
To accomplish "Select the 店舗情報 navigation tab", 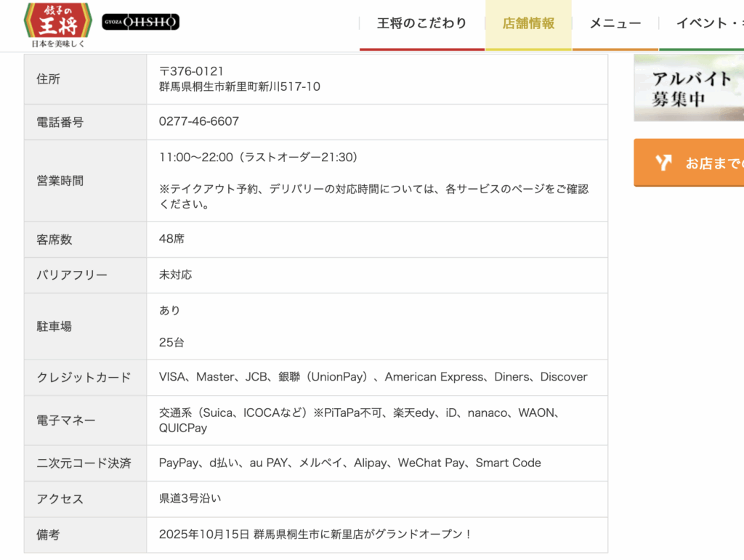I will [x=528, y=23].
